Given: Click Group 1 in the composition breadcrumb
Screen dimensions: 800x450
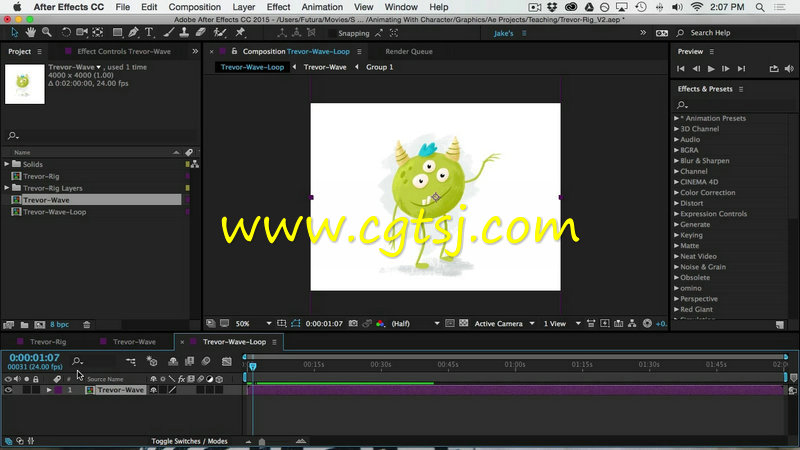Looking at the screenshot, I should click(380, 67).
